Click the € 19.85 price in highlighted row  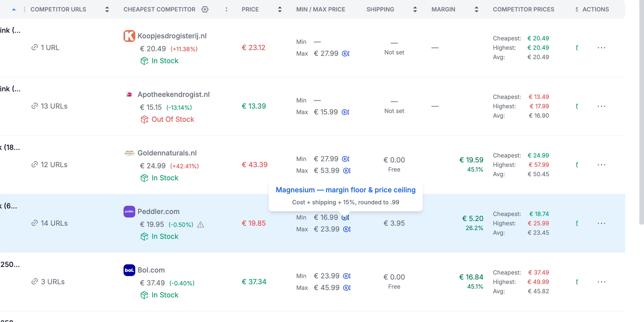click(254, 223)
